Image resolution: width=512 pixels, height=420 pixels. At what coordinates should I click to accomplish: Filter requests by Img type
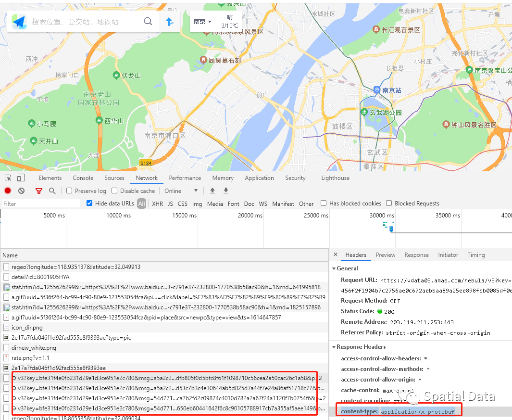[x=197, y=204]
